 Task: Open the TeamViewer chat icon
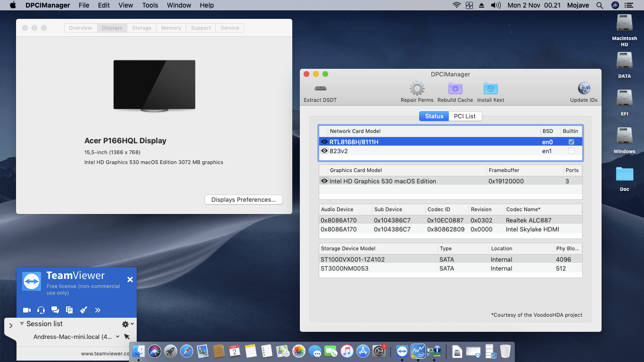tap(55, 310)
